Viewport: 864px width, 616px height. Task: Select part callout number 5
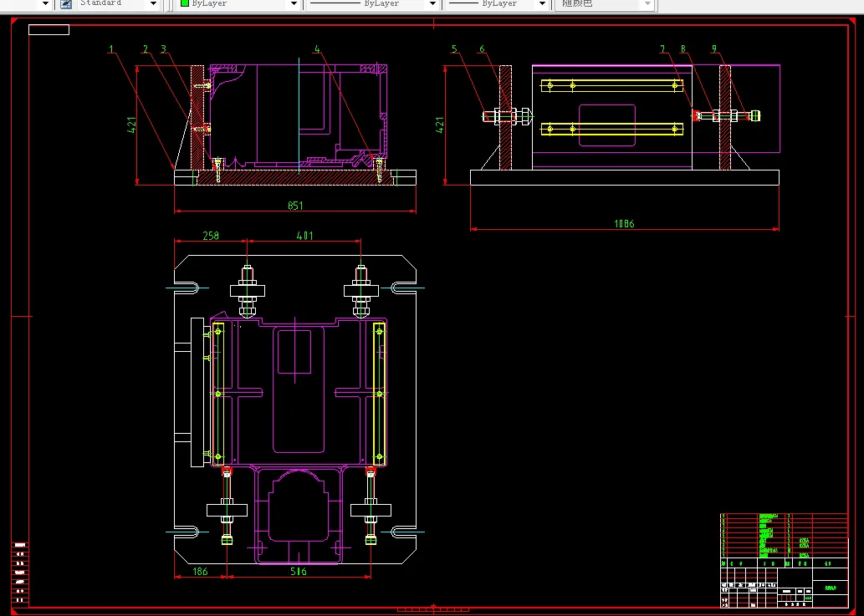coord(454,49)
